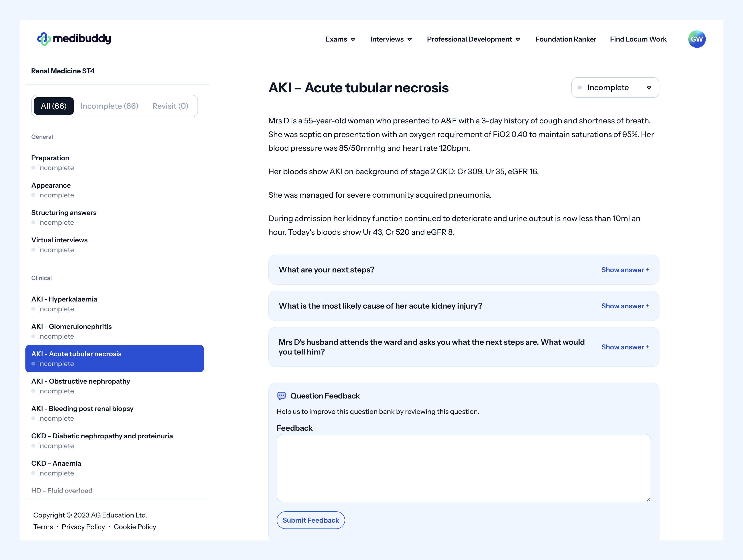Open the Exams dropdown menu
Viewport: 743px width, 560px height.
(340, 39)
